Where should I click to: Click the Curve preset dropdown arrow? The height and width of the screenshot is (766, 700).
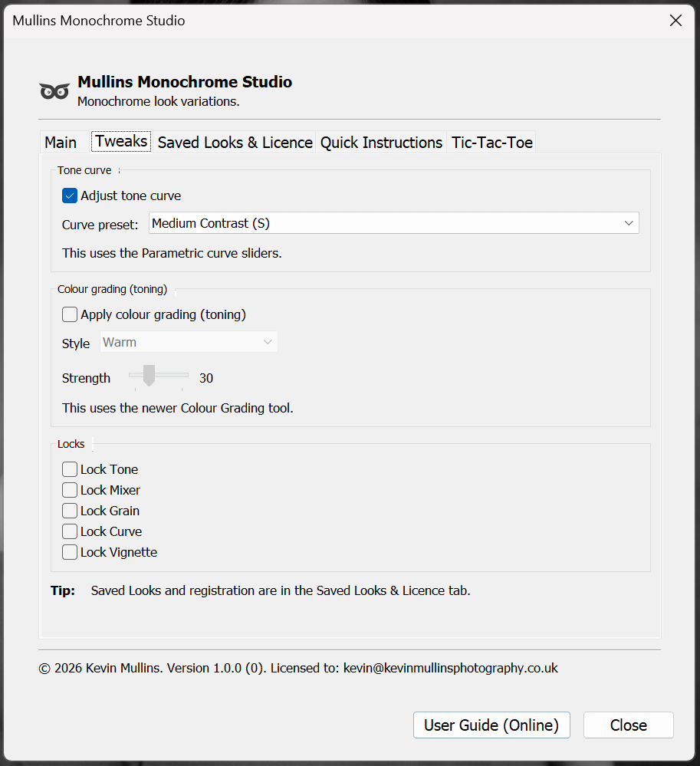point(629,222)
